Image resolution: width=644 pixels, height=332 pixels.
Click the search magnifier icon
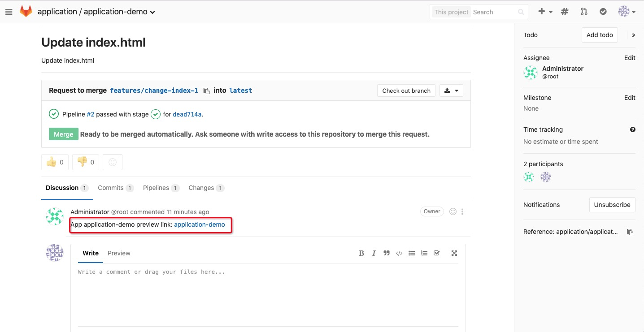tap(521, 12)
